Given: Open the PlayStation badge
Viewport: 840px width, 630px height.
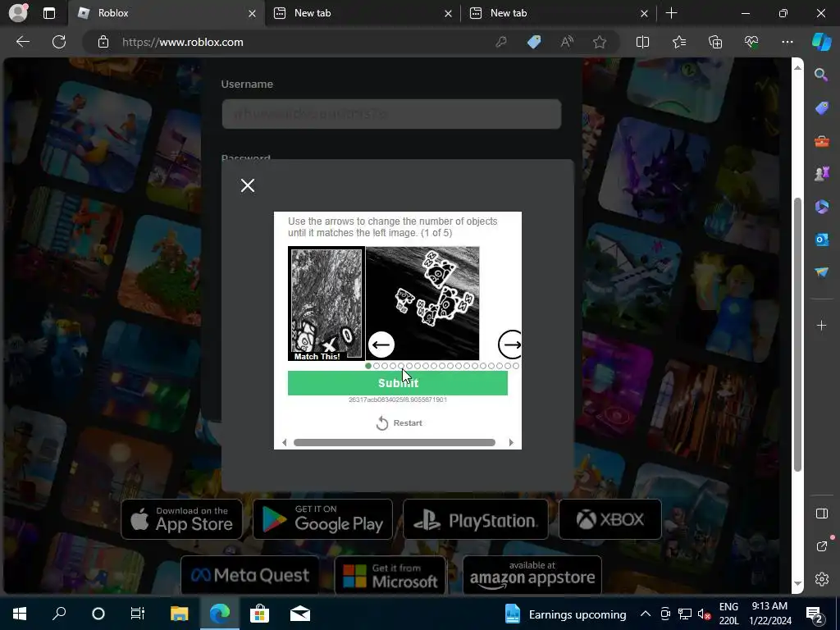Looking at the screenshot, I should 476,519.
